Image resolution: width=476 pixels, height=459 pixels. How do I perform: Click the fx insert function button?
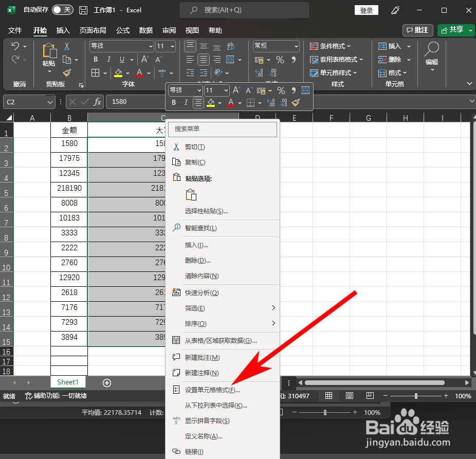tap(97, 102)
